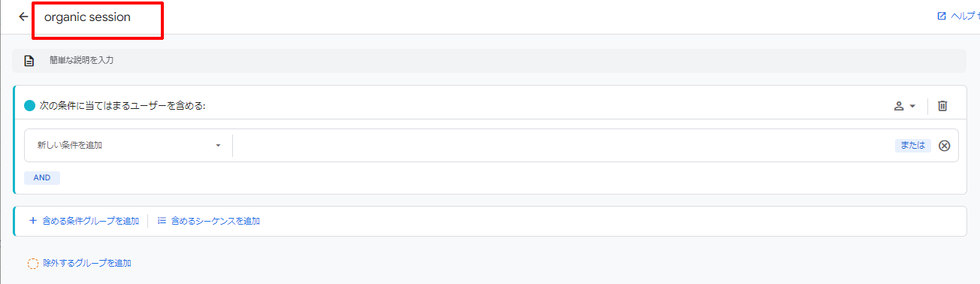Remove the condition with the circled X icon
The image size is (980, 284).
[x=945, y=146]
